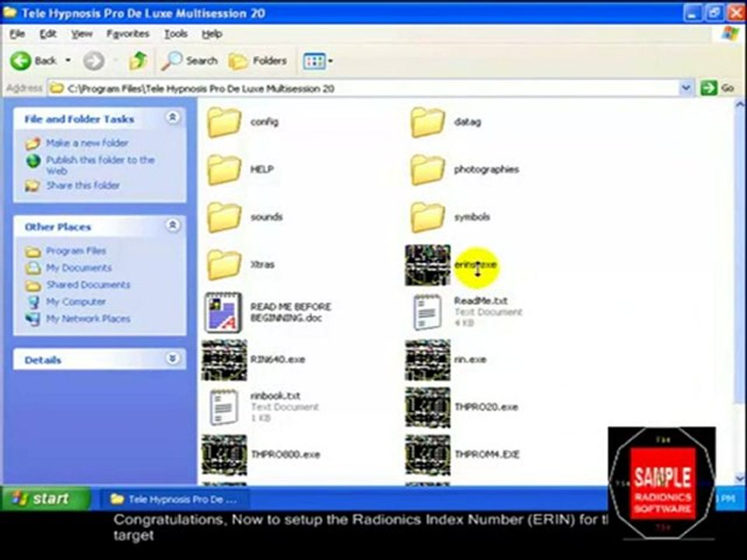Click the Up folder toolbar icon
The width and height of the screenshot is (747, 560).
[x=139, y=61]
